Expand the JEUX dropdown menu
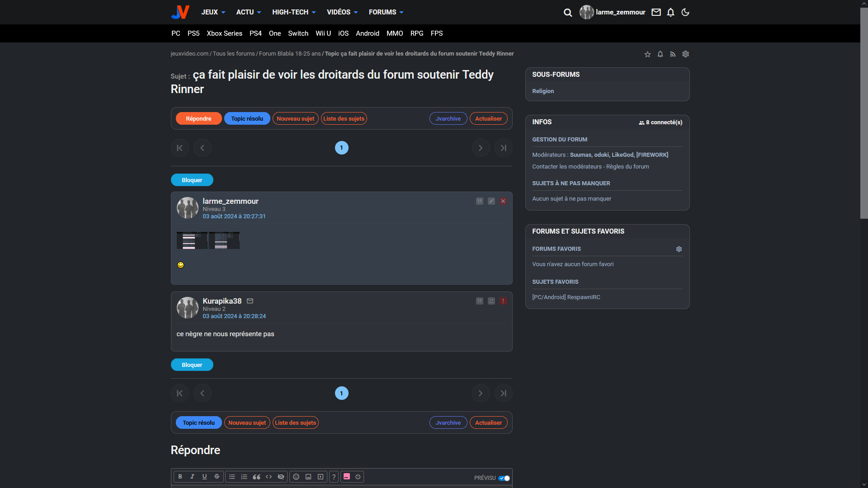 pos(213,12)
